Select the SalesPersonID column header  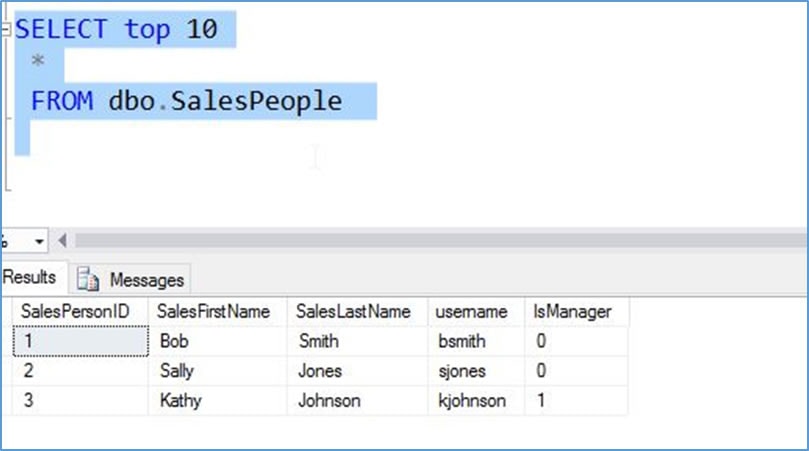75,312
